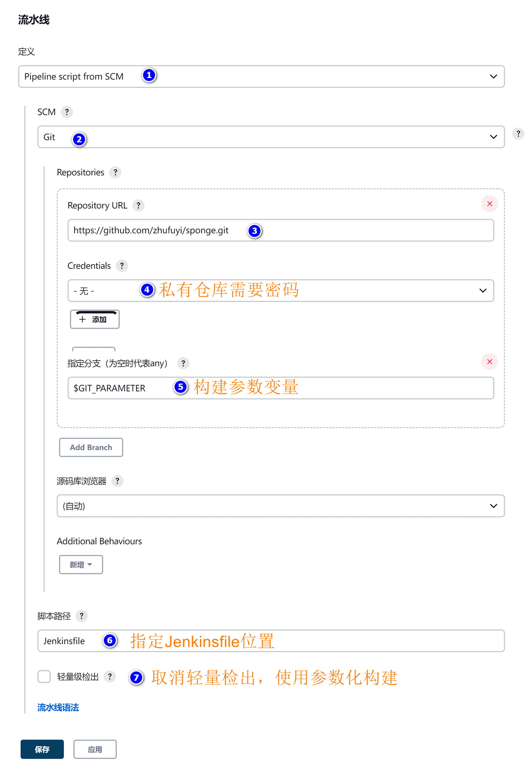Screen dimensions: 532x768
Task: Click the 保存 save button
Action: point(42,749)
